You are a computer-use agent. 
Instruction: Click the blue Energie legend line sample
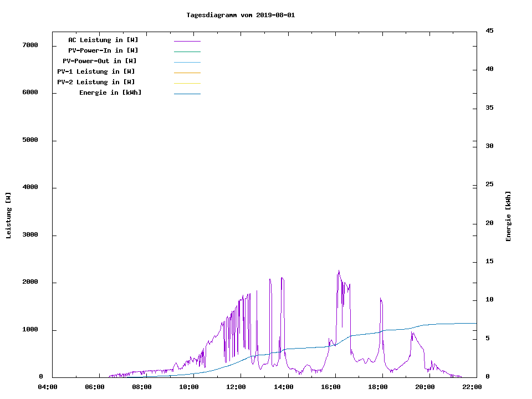pos(187,94)
